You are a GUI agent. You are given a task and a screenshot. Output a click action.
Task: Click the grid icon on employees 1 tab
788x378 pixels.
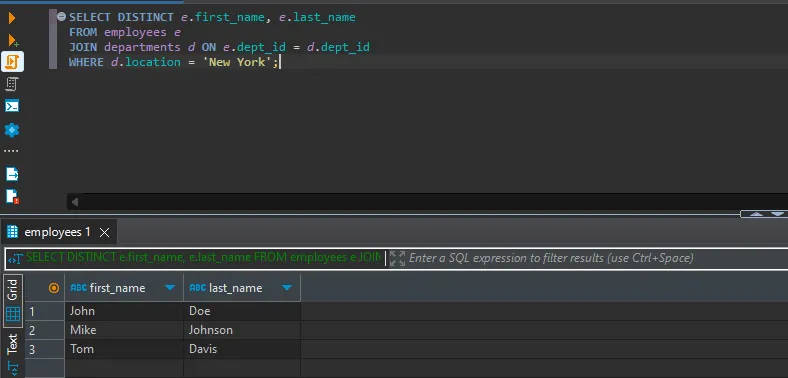click(13, 232)
